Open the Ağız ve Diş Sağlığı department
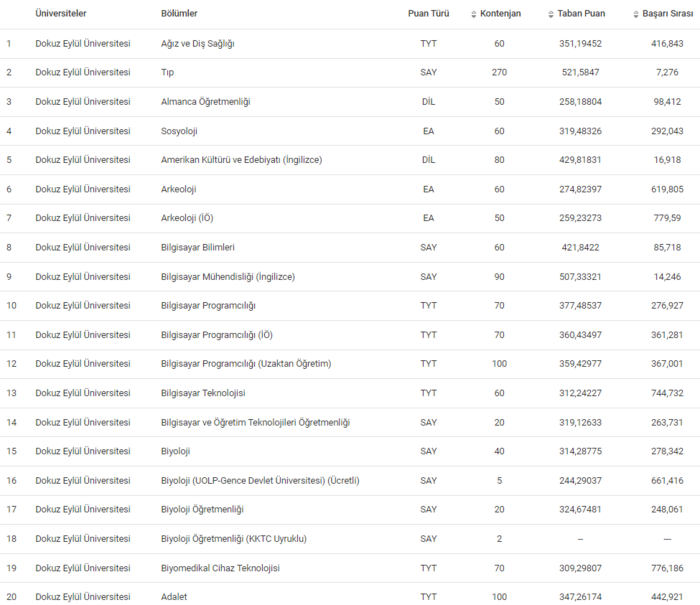 pos(198,44)
